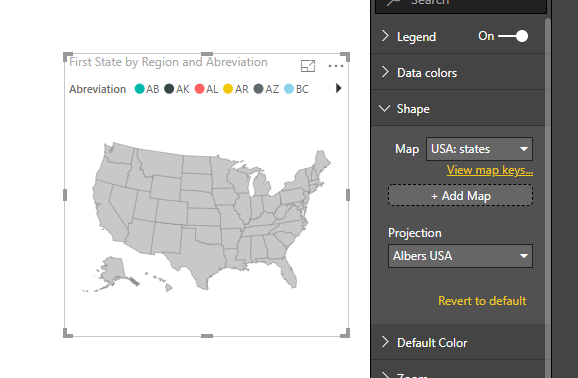
Task: Collapse the Shape section
Action: click(x=384, y=108)
